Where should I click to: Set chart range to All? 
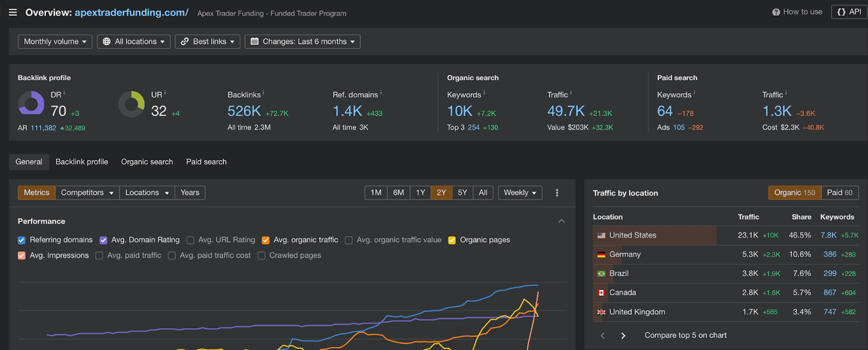[x=483, y=193]
